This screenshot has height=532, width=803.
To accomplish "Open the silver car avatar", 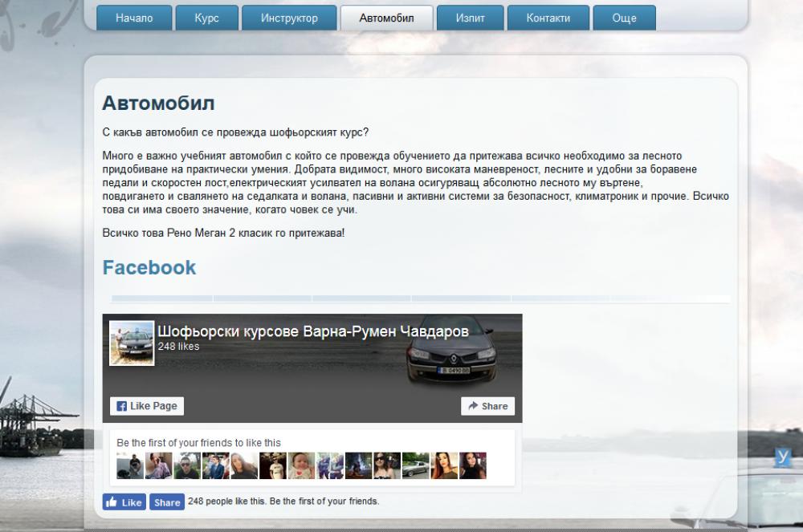I will click(416, 465).
